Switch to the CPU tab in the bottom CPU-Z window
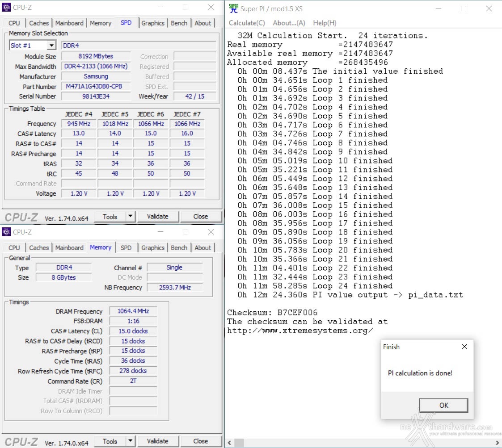 point(14,248)
